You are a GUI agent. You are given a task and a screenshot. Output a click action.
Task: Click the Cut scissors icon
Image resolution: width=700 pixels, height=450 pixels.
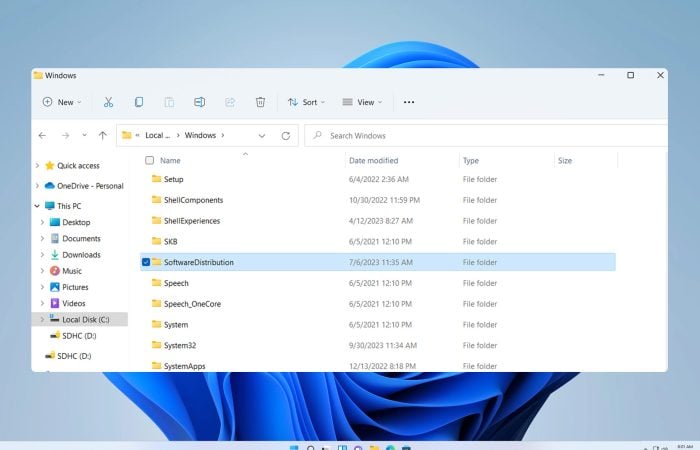[x=108, y=102]
